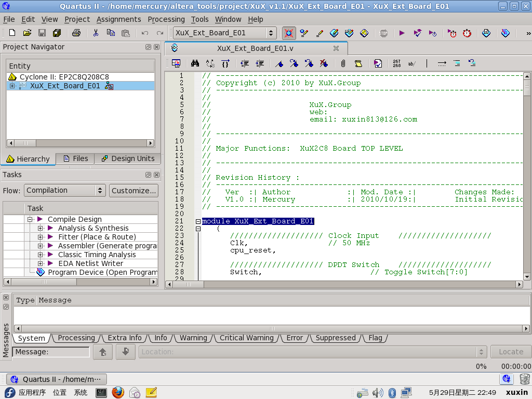Viewport: 532px width, 399px height.
Task: Open the Tools menu
Action: [200, 19]
